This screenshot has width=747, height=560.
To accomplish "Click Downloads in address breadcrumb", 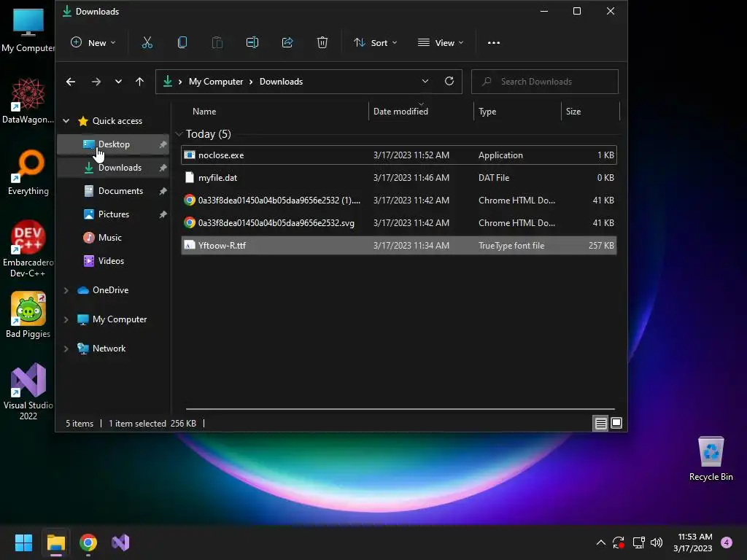I will pyautogui.click(x=281, y=82).
